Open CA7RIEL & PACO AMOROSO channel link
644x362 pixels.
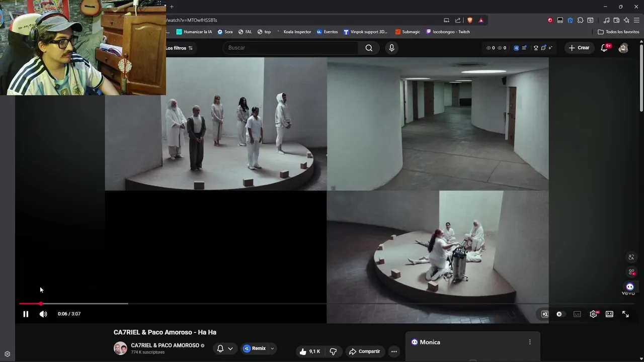click(165, 345)
